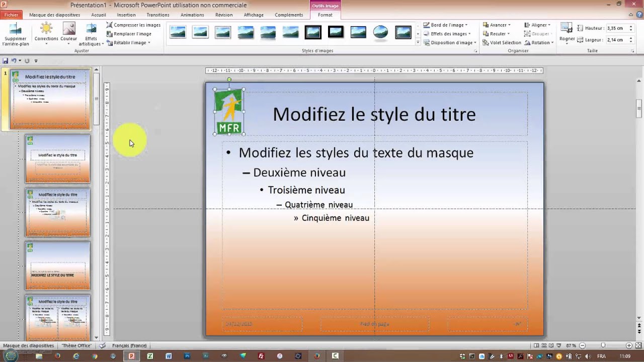The width and height of the screenshot is (644, 362).
Task: Select the Rogner crop tool
Action: pyautogui.click(x=567, y=33)
